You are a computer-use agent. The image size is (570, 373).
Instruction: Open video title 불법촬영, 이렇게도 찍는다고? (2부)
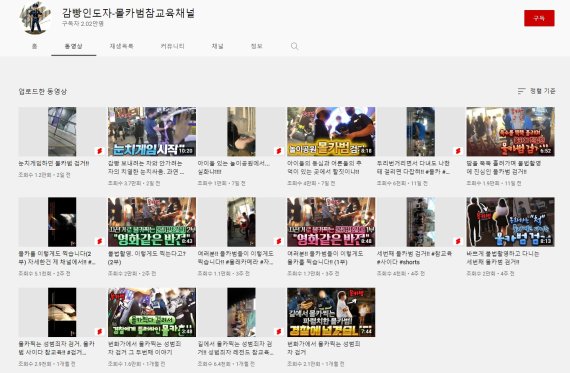coord(147,258)
